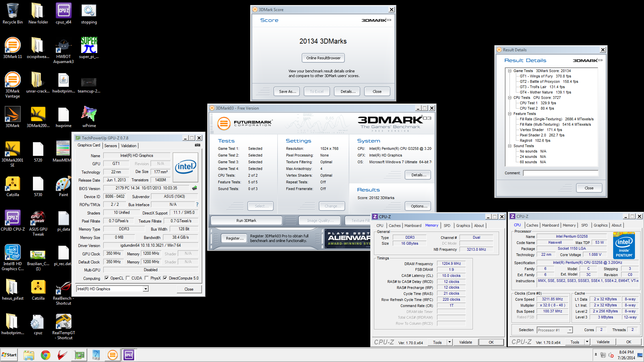Open the 3DMark 11 desktop shortcut
The image size is (644, 362).
(x=12, y=48)
